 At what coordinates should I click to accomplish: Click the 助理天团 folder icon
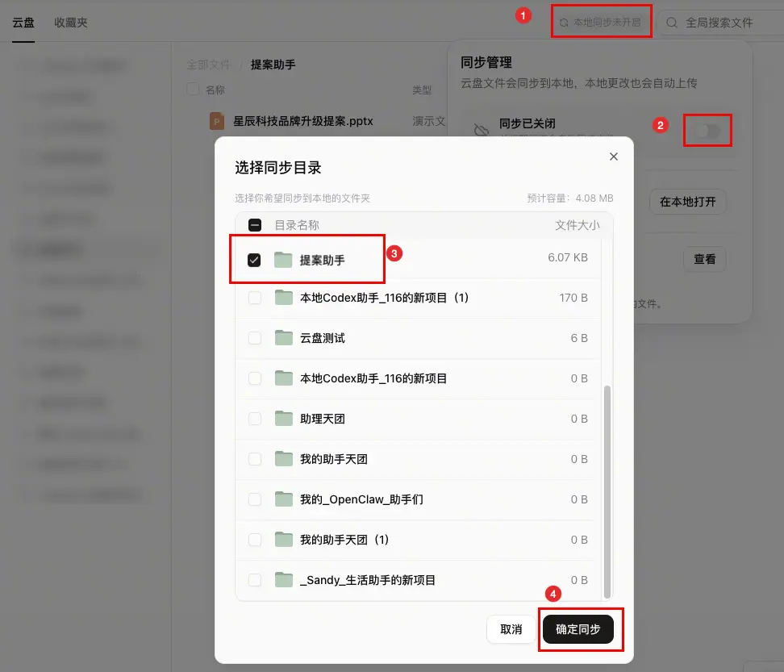point(283,418)
